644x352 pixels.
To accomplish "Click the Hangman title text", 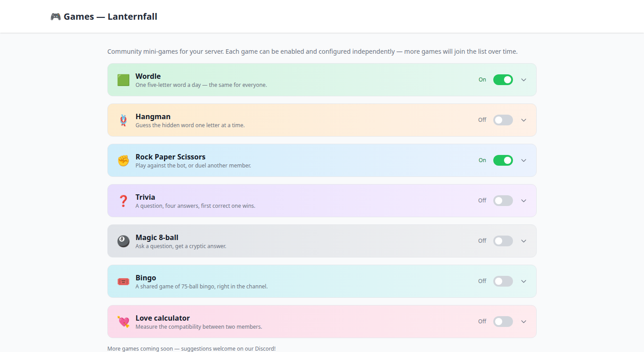I will pyautogui.click(x=153, y=116).
